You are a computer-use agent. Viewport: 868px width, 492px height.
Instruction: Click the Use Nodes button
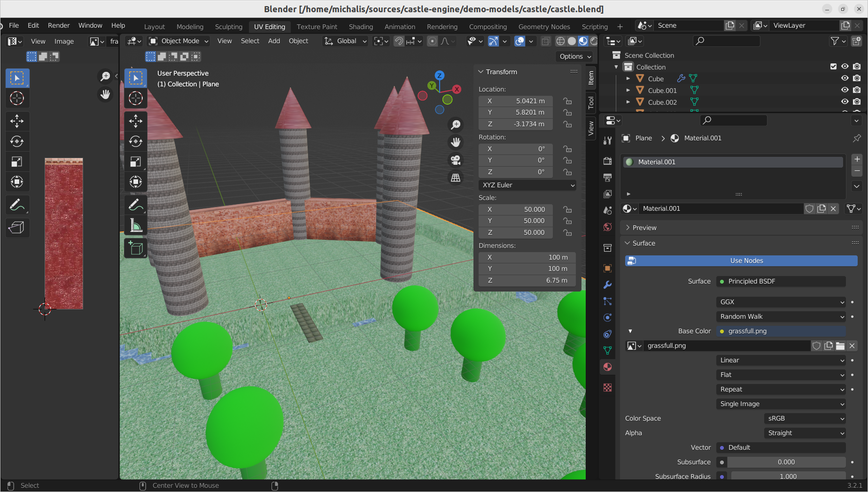pos(746,261)
